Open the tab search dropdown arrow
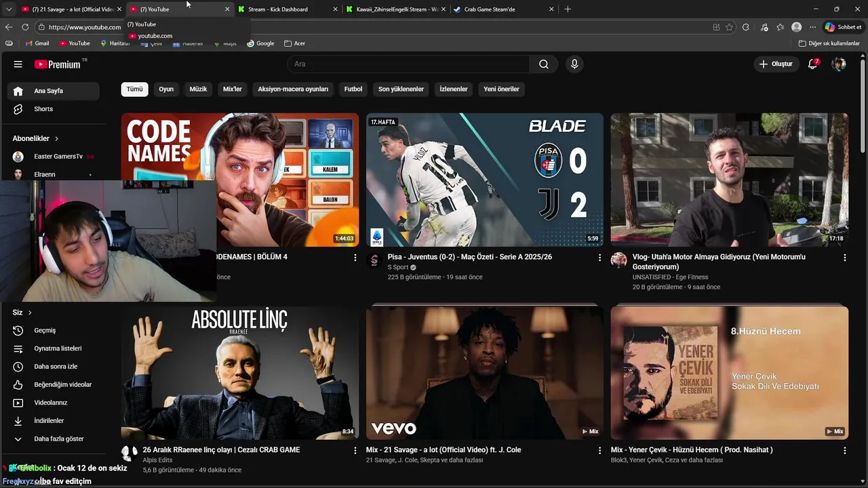The image size is (868, 488). coord(9,9)
